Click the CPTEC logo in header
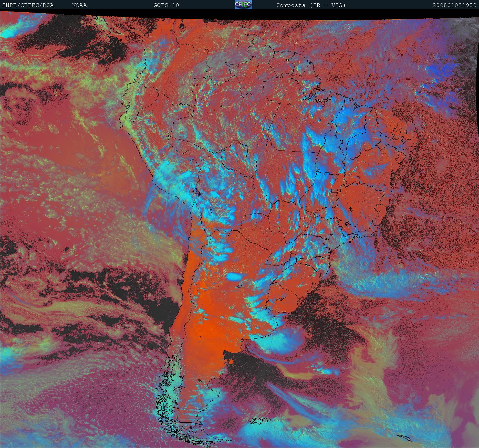 coord(243,5)
